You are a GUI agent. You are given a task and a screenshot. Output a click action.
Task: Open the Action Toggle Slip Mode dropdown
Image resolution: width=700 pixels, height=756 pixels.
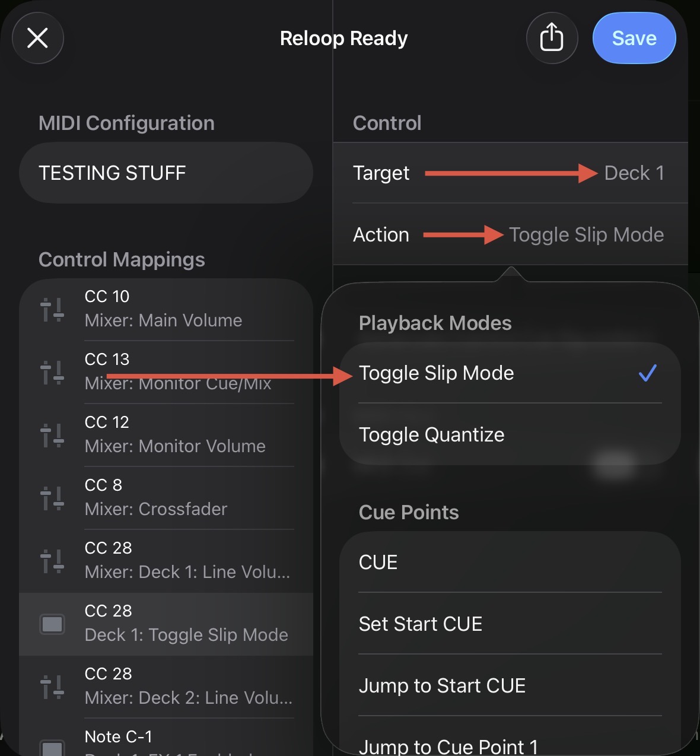coord(510,234)
